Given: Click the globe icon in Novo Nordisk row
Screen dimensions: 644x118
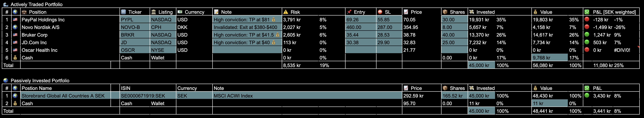Looking at the screenshot, I should (x=15, y=27).
